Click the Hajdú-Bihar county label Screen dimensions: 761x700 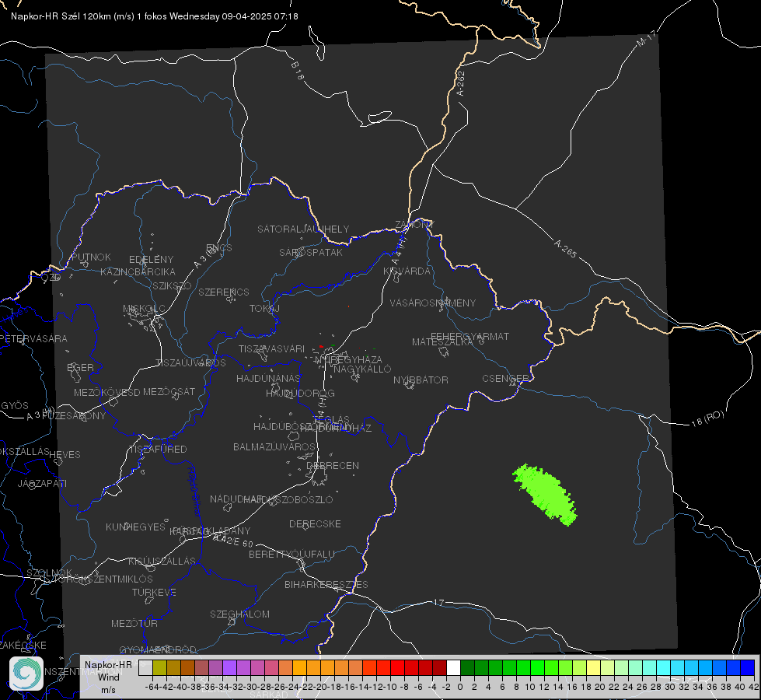point(194,491)
